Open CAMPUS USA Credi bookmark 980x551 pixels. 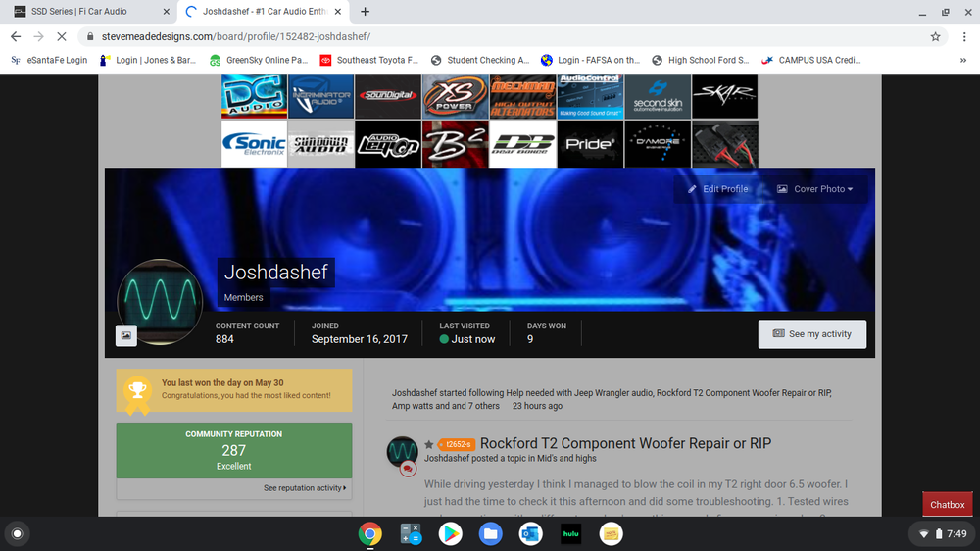tap(811, 60)
